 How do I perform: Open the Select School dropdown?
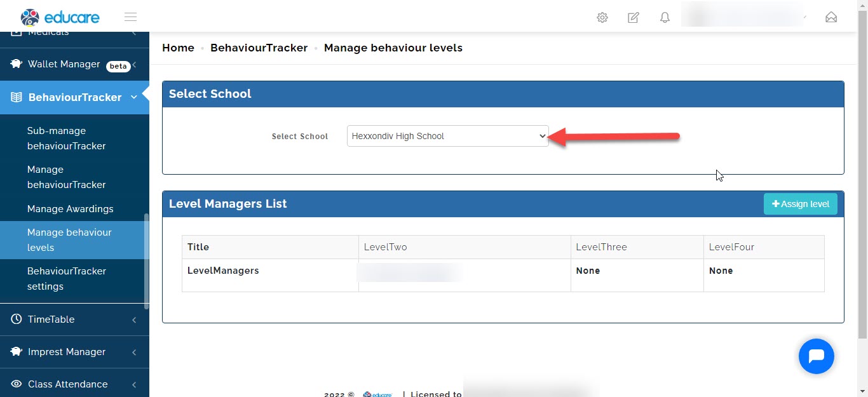click(x=448, y=136)
